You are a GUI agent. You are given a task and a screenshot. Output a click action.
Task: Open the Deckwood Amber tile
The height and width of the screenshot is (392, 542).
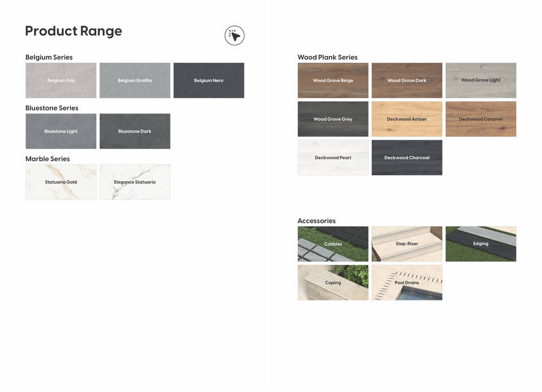[x=407, y=119]
